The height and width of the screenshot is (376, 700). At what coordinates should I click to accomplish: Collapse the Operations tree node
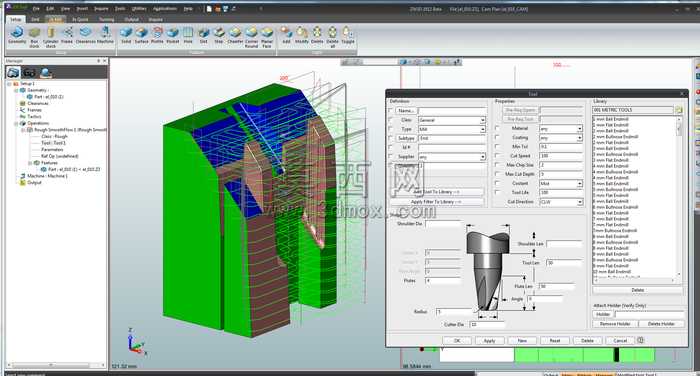(17, 123)
